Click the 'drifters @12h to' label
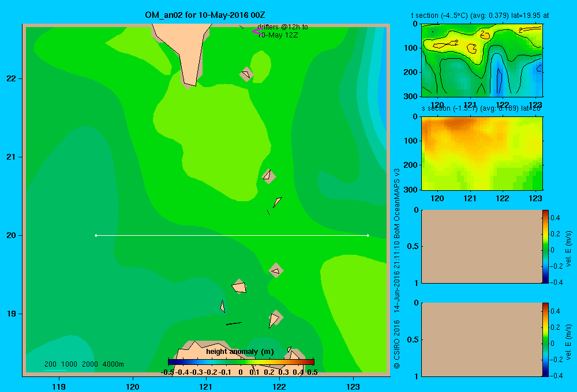Screen dimensions: 577x392 (x=283, y=27)
